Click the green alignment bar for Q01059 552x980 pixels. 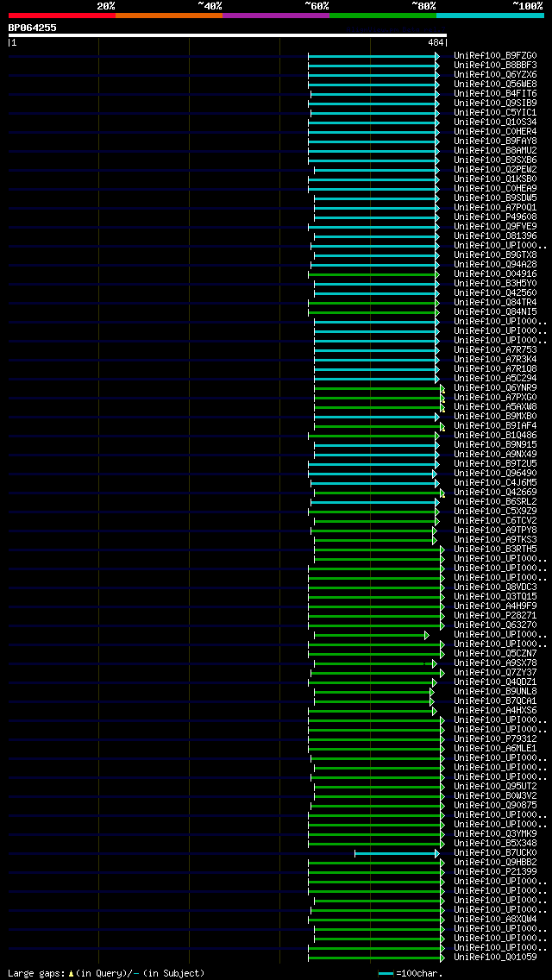pyautogui.click(x=376, y=958)
